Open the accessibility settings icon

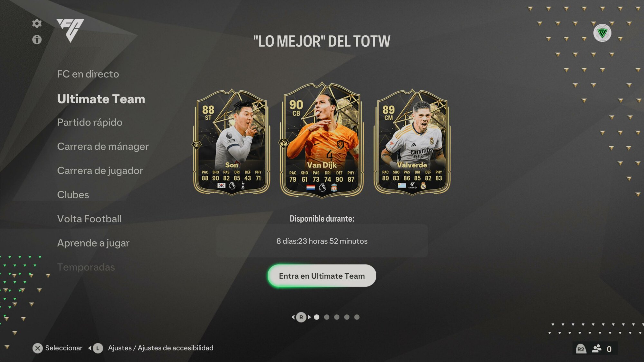click(x=37, y=40)
